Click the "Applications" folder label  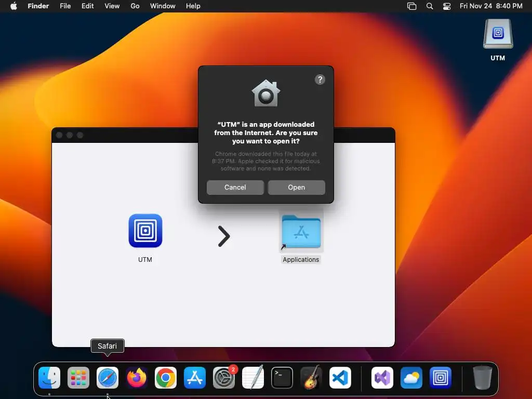tap(301, 260)
